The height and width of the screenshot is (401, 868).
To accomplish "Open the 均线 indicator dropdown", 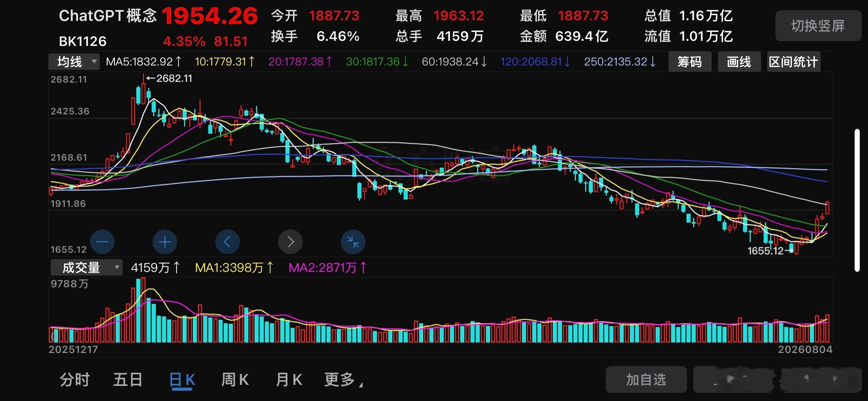I will click(74, 62).
